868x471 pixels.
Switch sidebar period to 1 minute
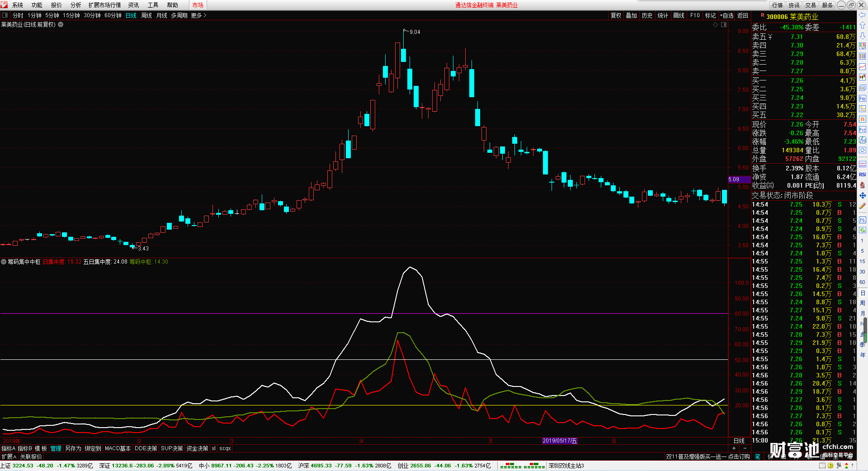(863, 240)
